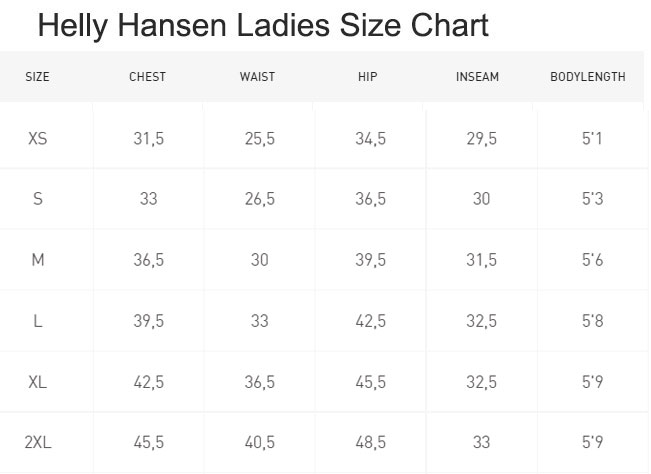This screenshot has height=474, width=651.
Task: Select the S size row label
Action: [x=38, y=199]
